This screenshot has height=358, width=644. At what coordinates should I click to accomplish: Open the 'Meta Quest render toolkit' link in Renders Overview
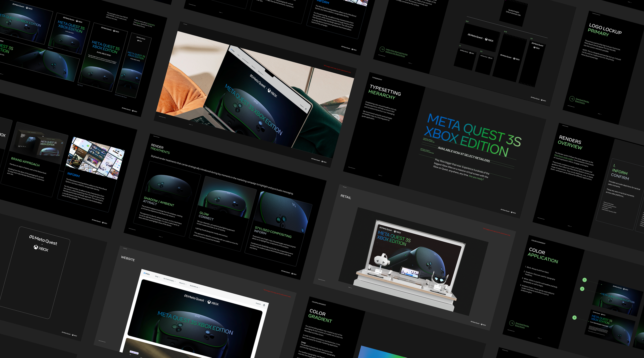(563, 157)
